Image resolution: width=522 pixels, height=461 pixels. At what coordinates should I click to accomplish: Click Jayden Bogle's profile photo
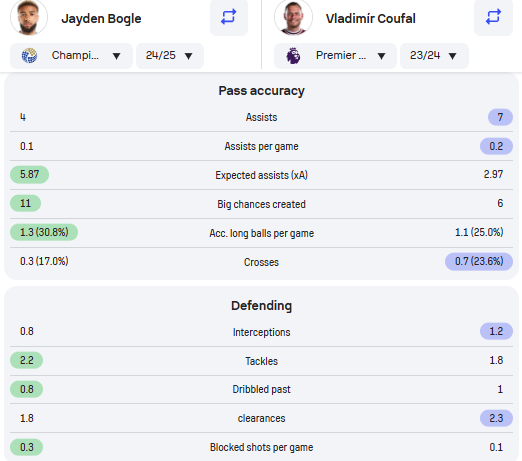pyautogui.click(x=29, y=17)
